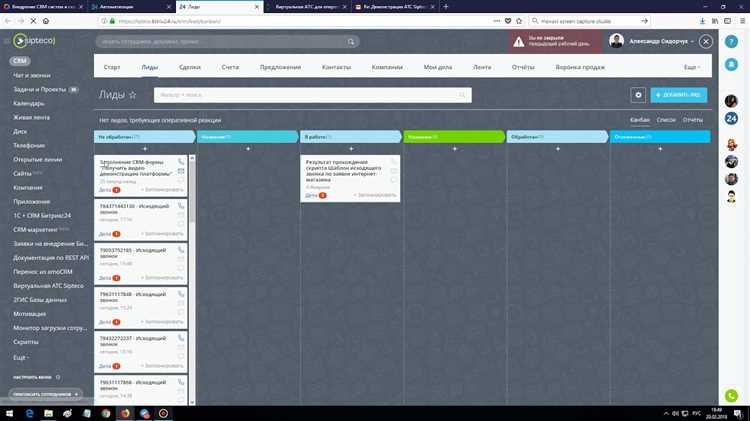This screenshot has width=750, height=421.
Task: Open the help question mark icon
Action: (731, 42)
